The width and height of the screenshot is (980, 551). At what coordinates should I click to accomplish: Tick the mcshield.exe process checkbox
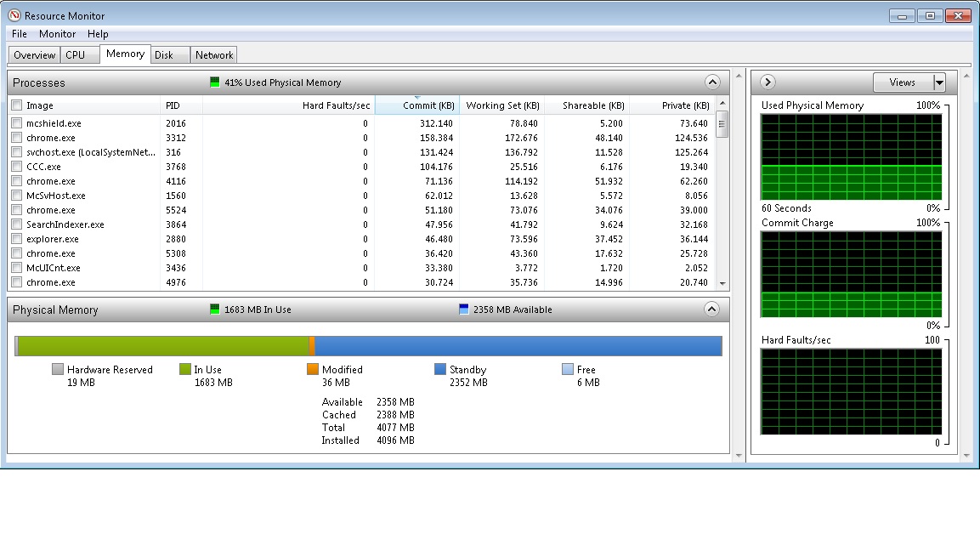coord(17,123)
